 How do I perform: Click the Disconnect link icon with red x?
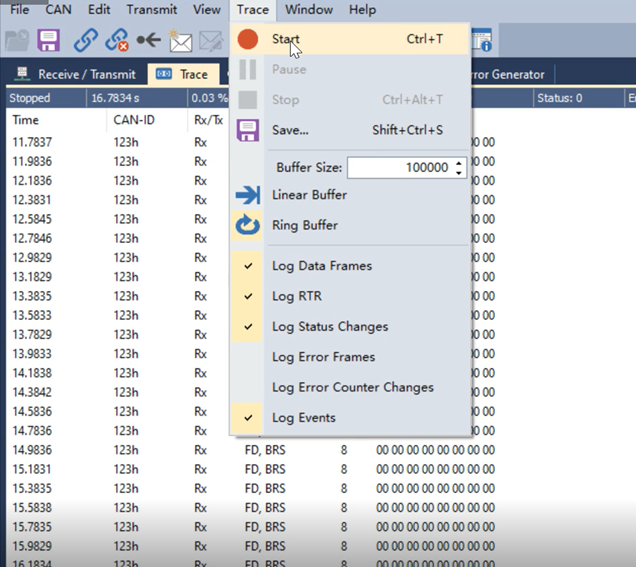(117, 40)
